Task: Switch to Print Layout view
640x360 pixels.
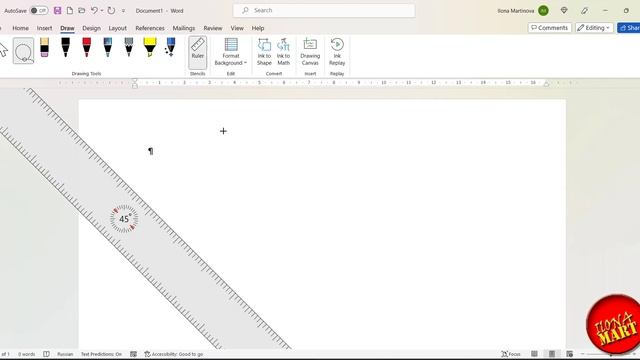Action: 552,354
